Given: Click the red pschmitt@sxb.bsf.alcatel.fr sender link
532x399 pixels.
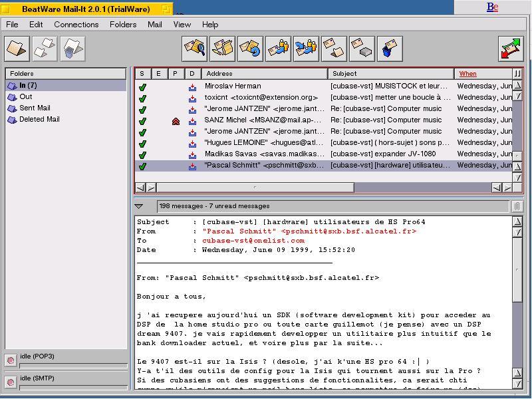Looking at the screenshot, I should coord(309,231).
